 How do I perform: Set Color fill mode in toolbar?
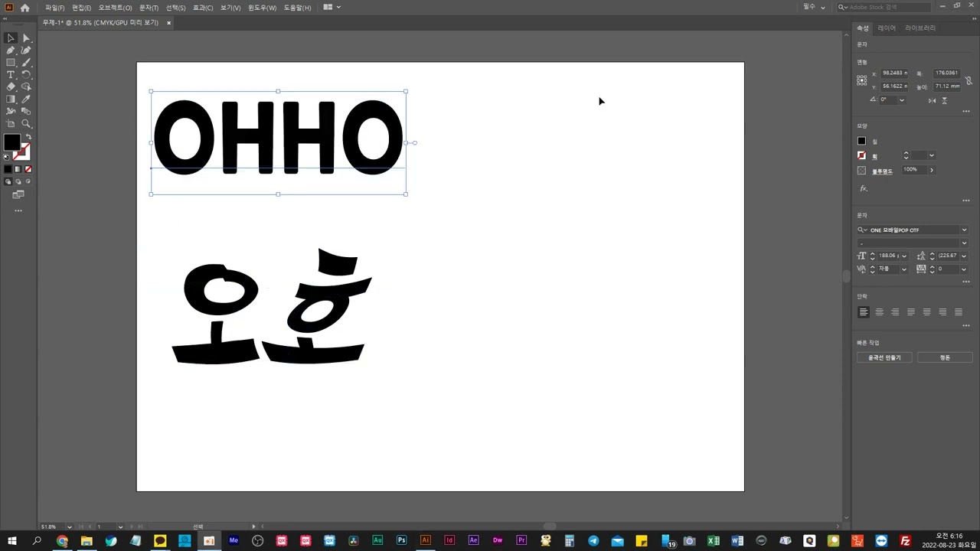click(8, 169)
